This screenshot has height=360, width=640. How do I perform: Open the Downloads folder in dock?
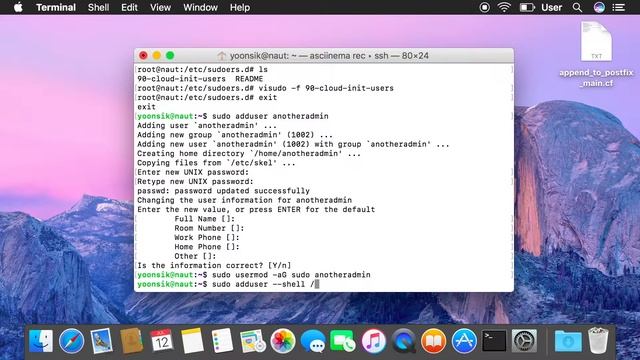[x=568, y=340]
